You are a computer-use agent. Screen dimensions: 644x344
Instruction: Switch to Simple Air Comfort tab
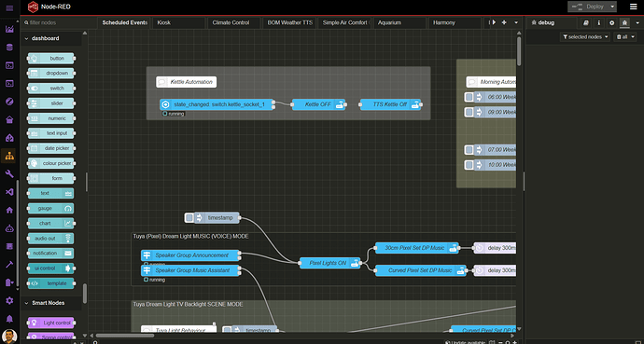point(344,22)
